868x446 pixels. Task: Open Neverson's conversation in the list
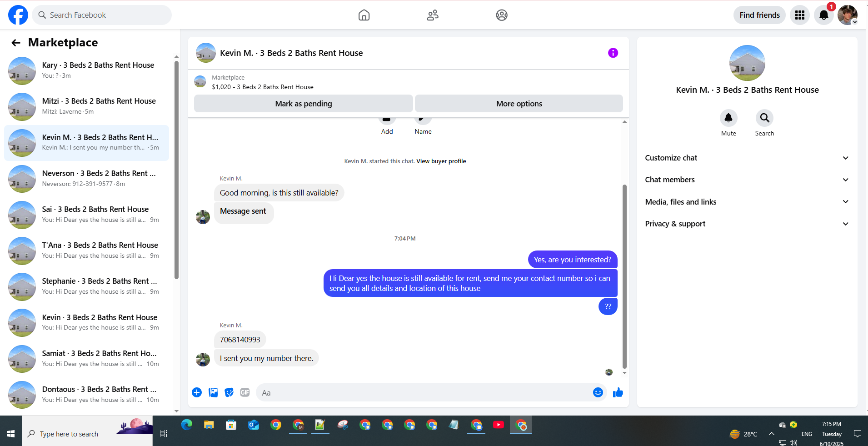[86, 179]
